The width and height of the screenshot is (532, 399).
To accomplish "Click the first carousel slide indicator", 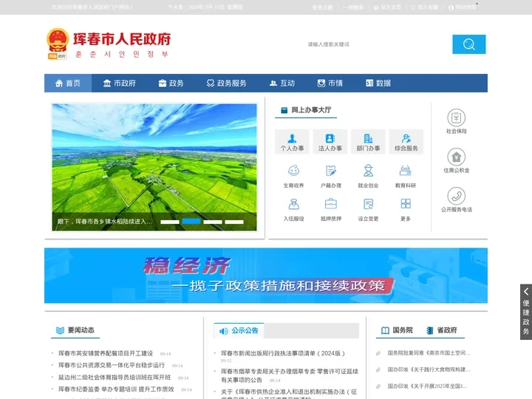I will pos(170,222).
